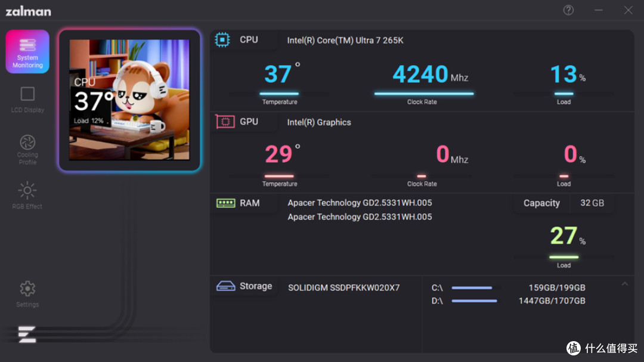Click the Zalman logo at bottom left
Viewport: 644px width, 362px height.
pos(27,334)
